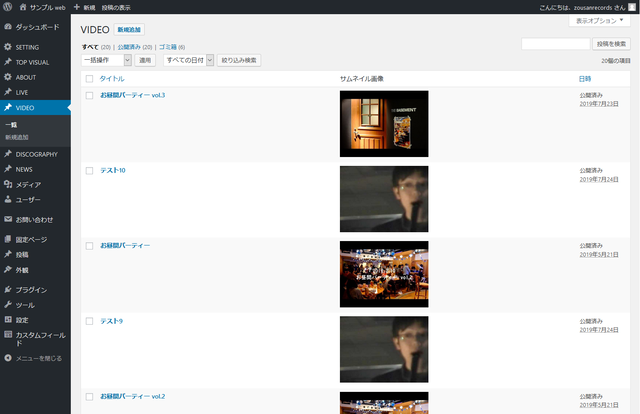The image size is (640, 414).
Task: Open the メディア menu label
Action: click(28, 185)
